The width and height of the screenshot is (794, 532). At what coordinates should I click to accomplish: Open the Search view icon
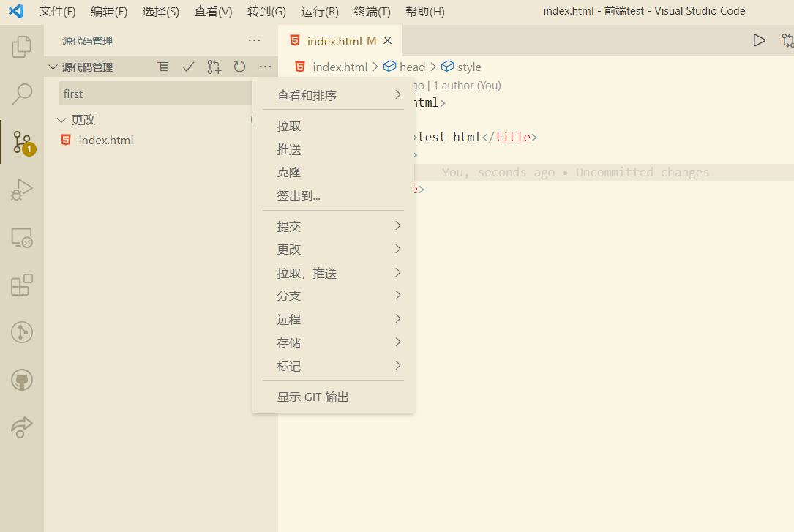[x=21, y=94]
